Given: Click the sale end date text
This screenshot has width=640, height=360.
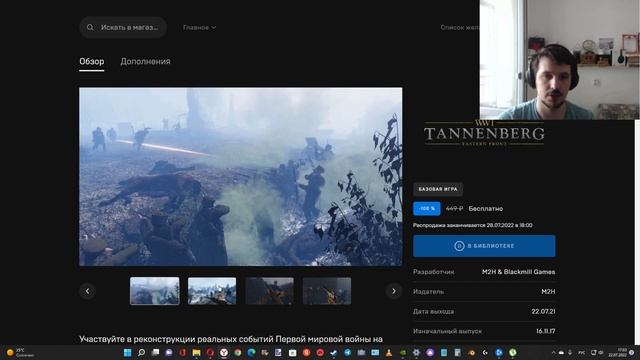Looking at the screenshot, I should pos(473,225).
